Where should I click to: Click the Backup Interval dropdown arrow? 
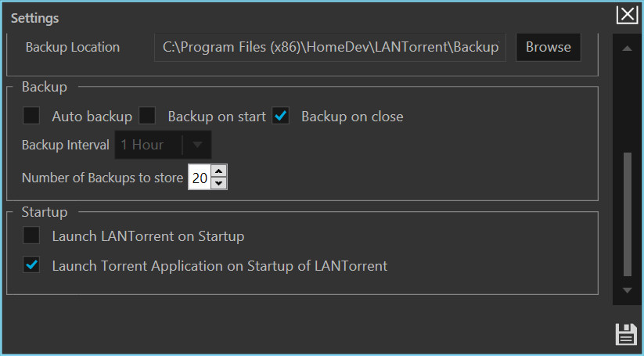pos(197,145)
